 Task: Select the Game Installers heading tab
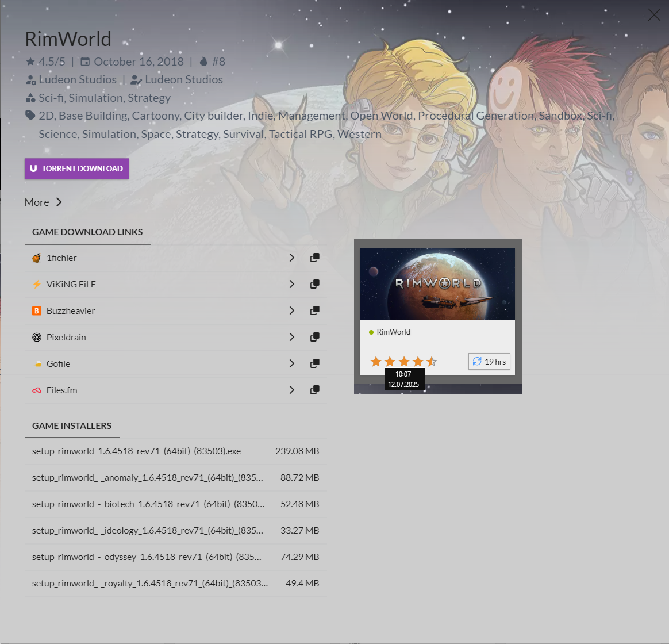(72, 426)
